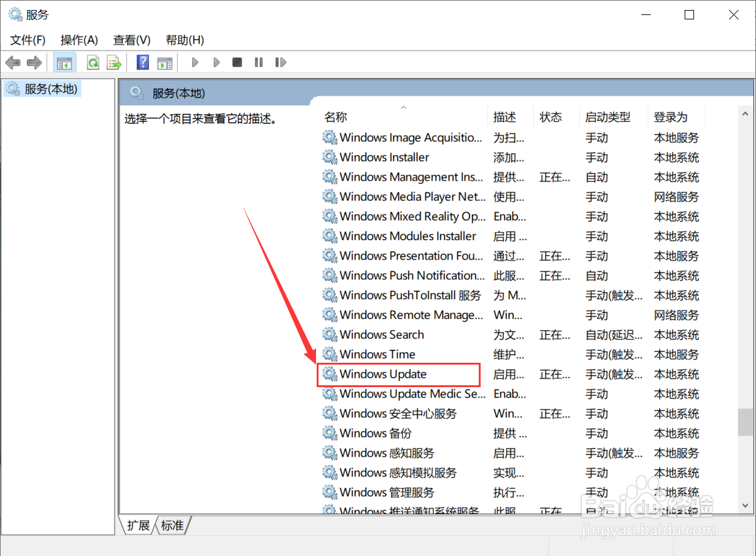Select Windows Management Ins... service
Image resolution: width=756 pixels, height=556 pixels.
point(412,177)
